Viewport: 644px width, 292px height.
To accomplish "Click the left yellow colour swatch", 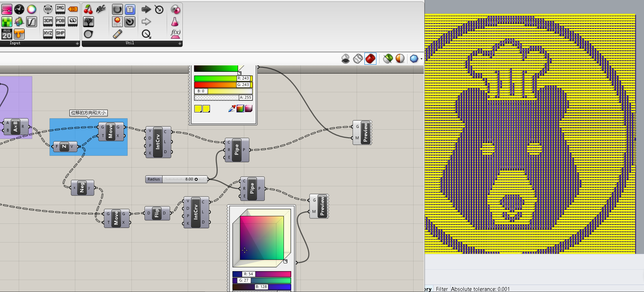I will click(x=198, y=109).
